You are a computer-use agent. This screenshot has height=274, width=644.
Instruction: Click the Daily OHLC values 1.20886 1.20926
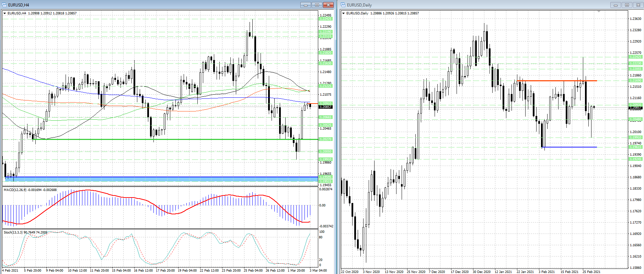point(382,13)
